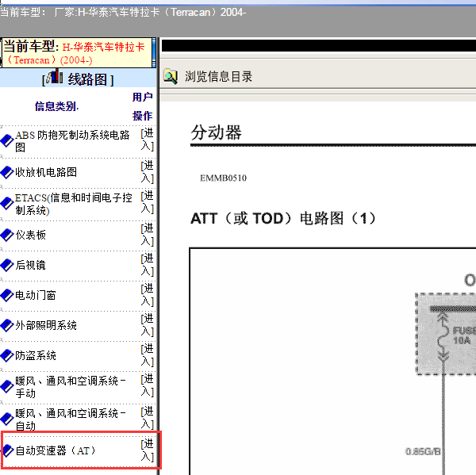Click the 信息类别 column header
Image resolution: width=476 pixels, height=475 pixels.
coord(57,106)
